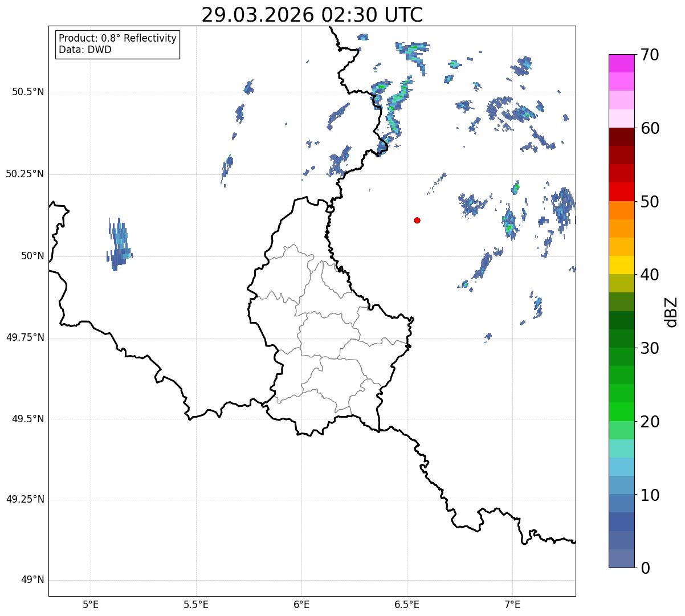
Task: Click the Product: 0.8° Reflectivity label
Action: coord(118,38)
